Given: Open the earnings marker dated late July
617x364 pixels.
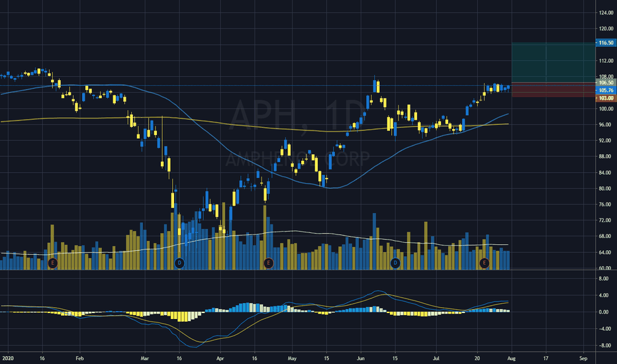Looking at the screenshot, I should [485, 263].
